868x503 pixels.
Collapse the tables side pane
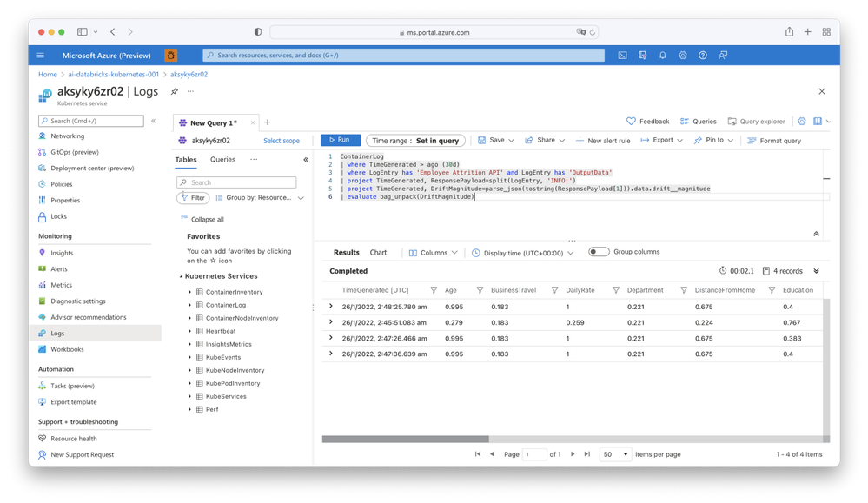(x=306, y=159)
